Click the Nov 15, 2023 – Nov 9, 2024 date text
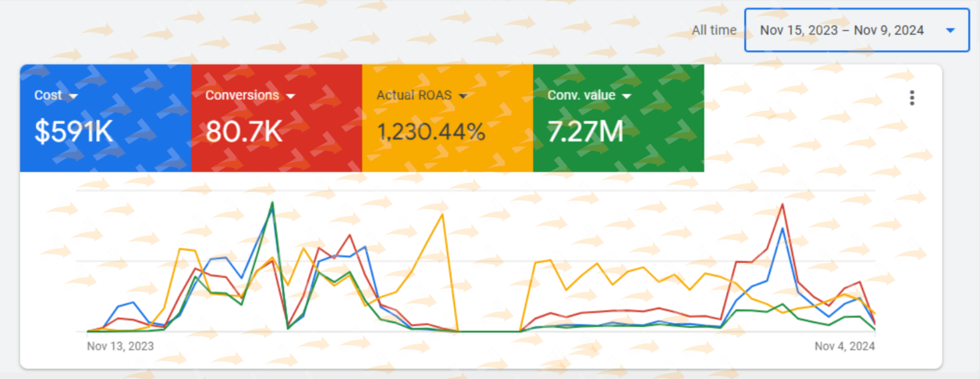 tap(842, 30)
